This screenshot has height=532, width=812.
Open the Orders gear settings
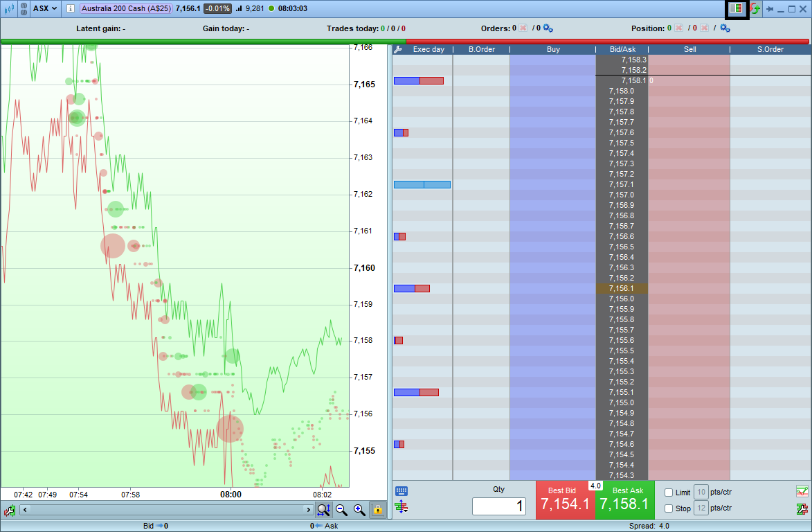(x=548, y=28)
